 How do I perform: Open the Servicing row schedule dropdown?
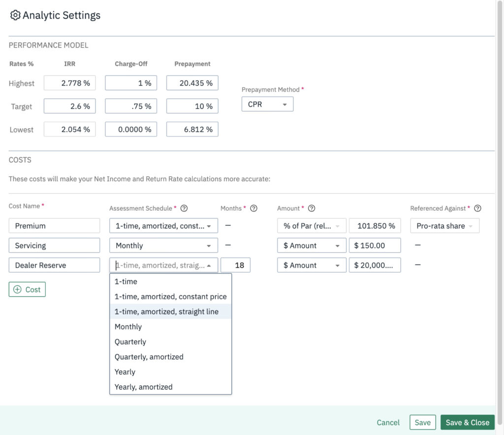point(163,245)
